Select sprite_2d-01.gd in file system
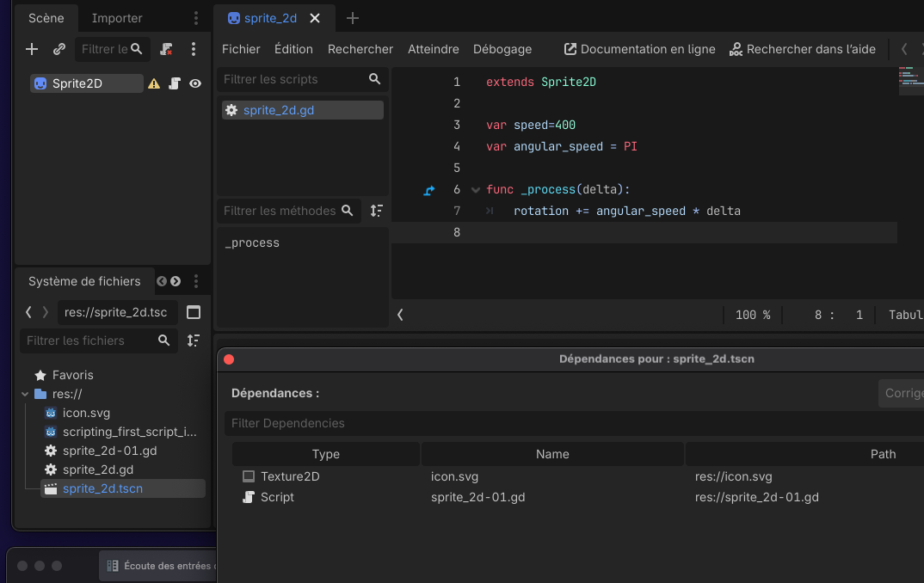This screenshot has height=583, width=924. (109, 451)
